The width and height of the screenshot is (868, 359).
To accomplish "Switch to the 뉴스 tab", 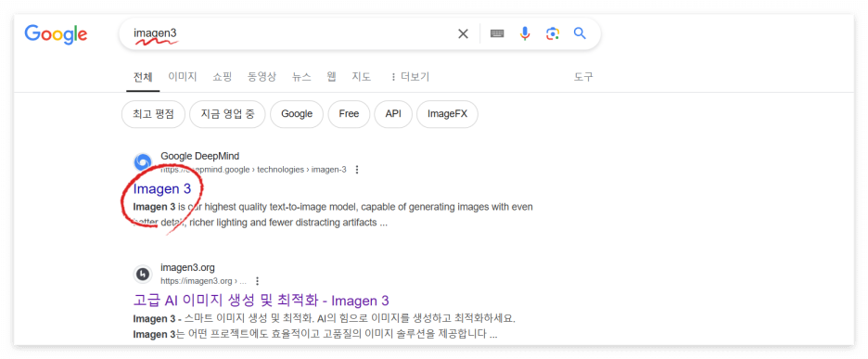I will (301, 77).
